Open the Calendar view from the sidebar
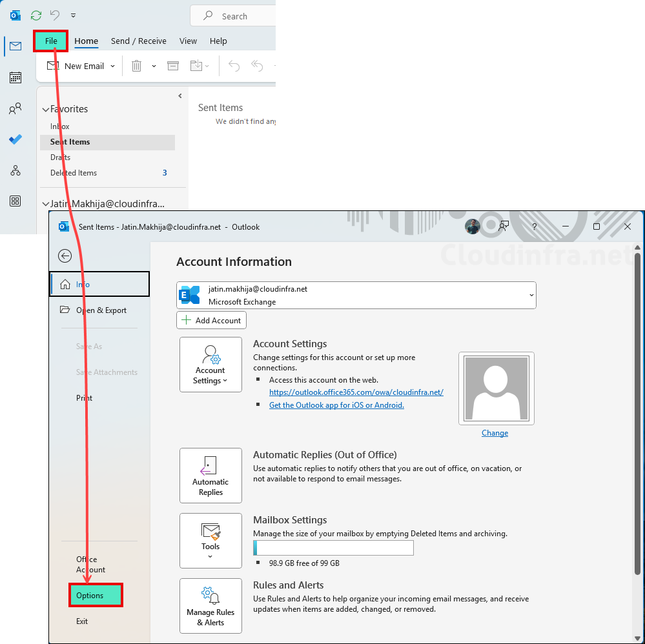The width and height of the screenshot is (645, 644). [x=15, y=77]
